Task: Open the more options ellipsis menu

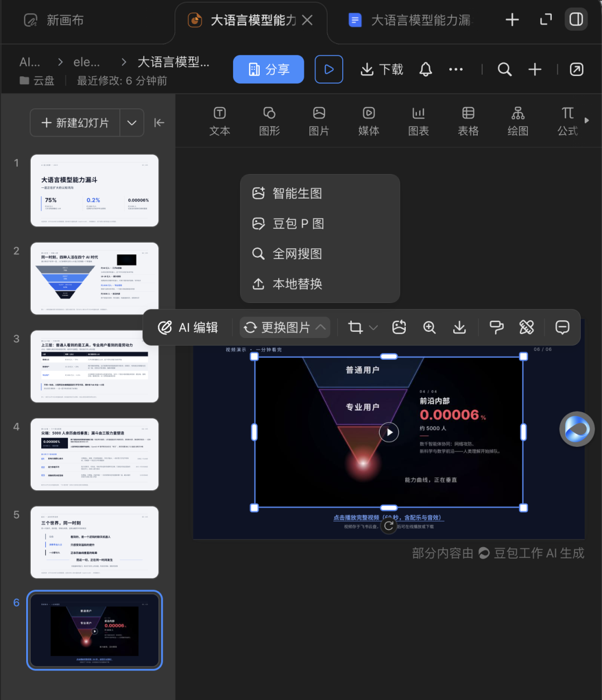Action: click(x=456, y=69)
